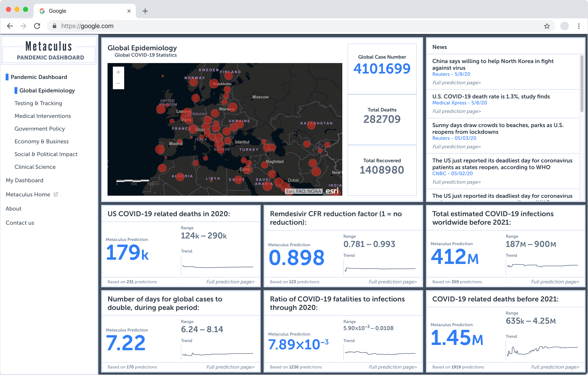Bookmark page with star icon
Image resolution: width=588 pixels, height=375 pixels.
pos(547,26)
